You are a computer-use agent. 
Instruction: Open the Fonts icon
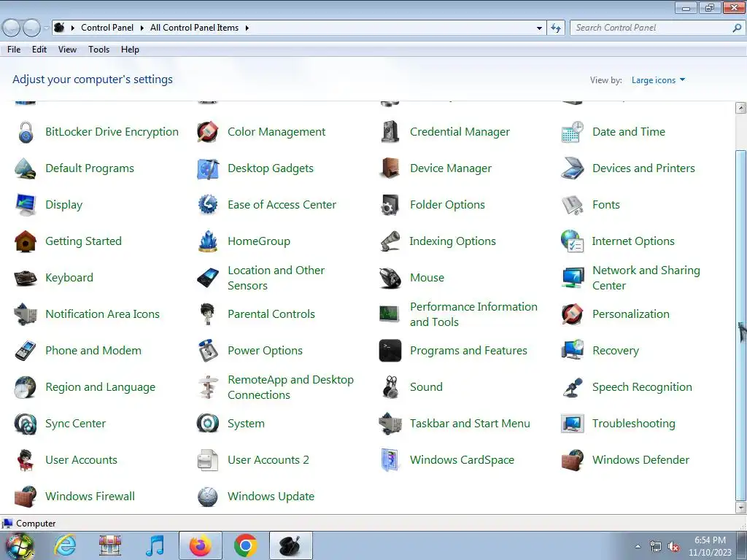572,205
